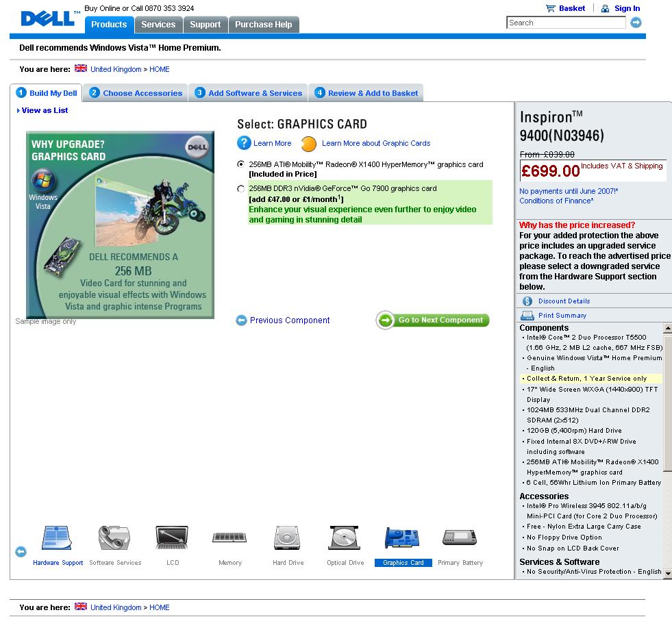672x619 pixels.
Task: Select the Graphics Card component icon
Action: coord(402,538)
